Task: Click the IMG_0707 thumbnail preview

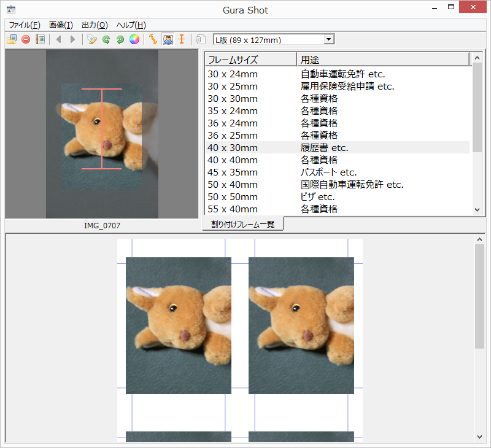Action: point(98,135)
